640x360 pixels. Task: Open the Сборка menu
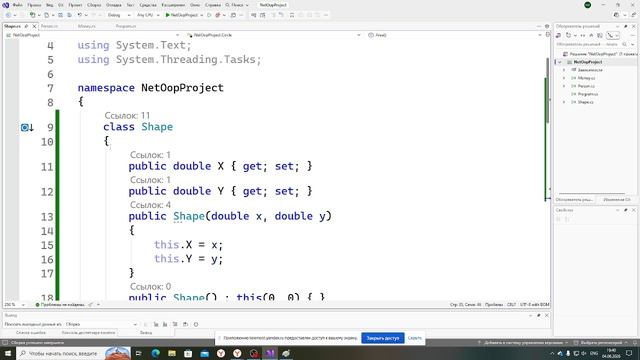[94, 5]
